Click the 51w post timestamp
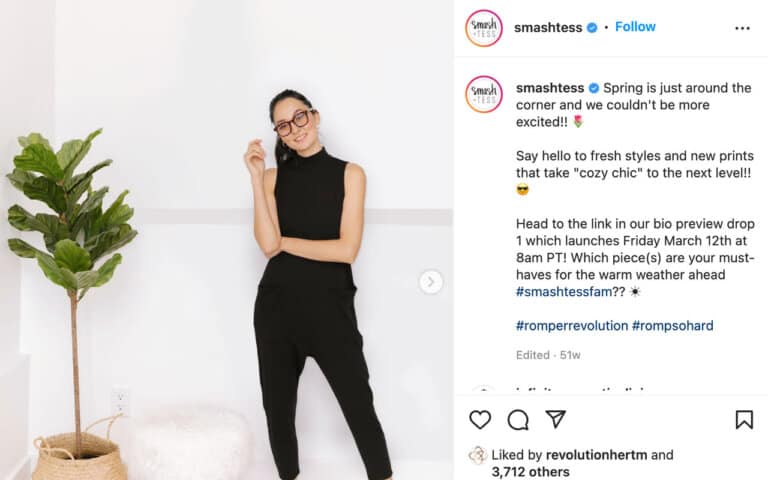The height and width of the screenshot is (480, 768). point(570,355)
